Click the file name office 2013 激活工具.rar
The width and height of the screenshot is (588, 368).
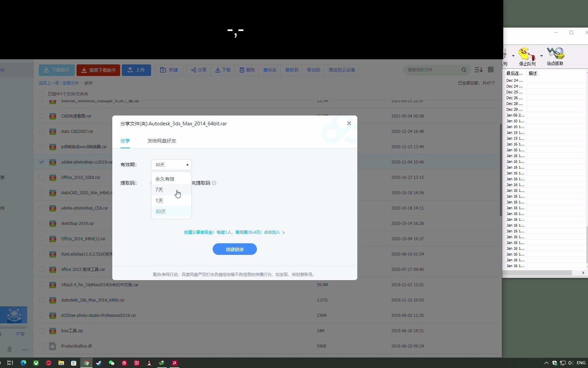point(83,270)
